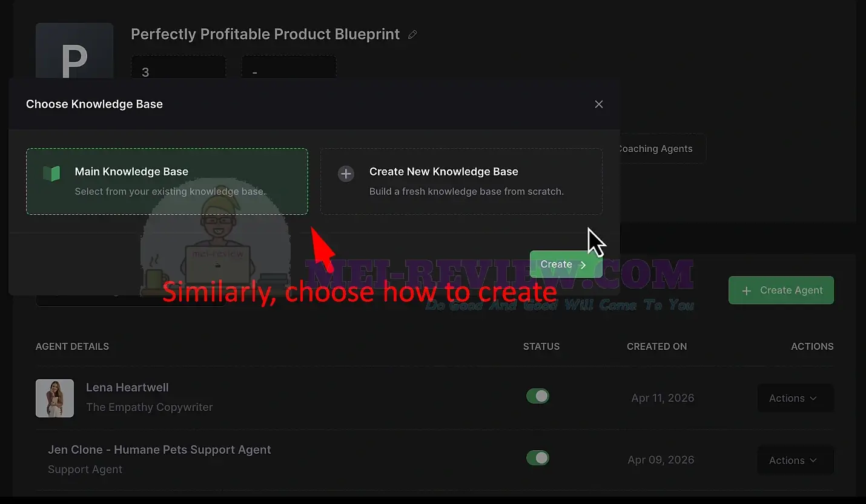Viewport: 866px width, 504px height.
Task: Select the Main Knowledge Base option
Action: [167, 182]
